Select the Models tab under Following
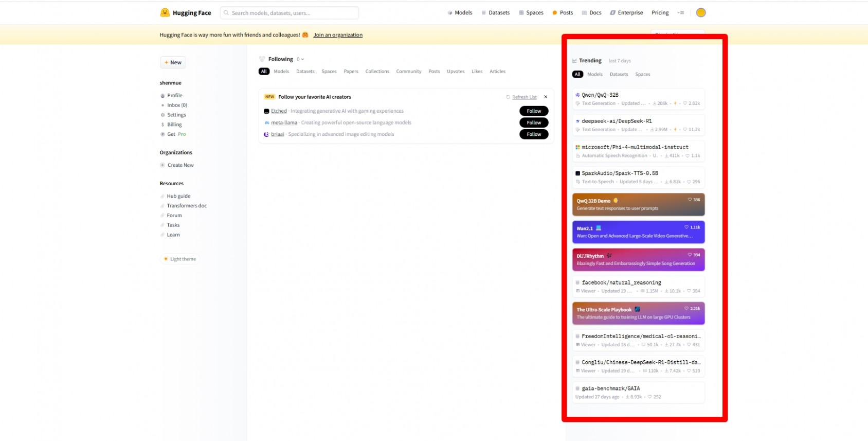Image resolution: width=868 pixels, height=441 pixels. (281, 72)
